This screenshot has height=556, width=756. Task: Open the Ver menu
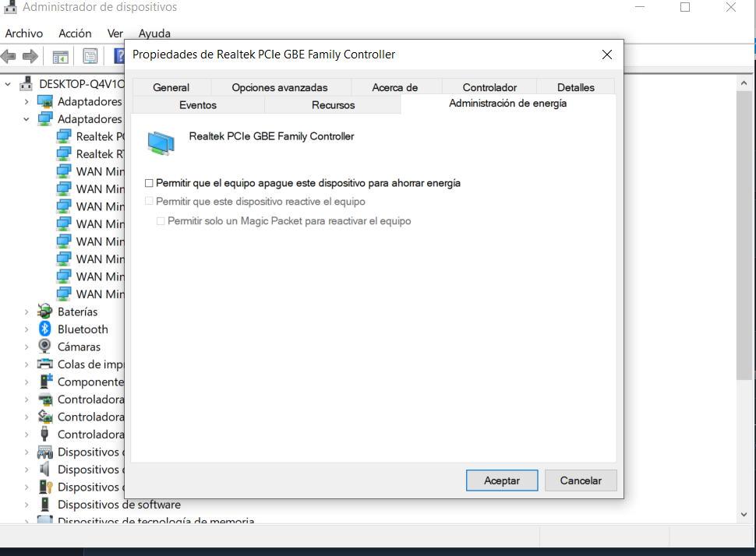tap(115, 33)
